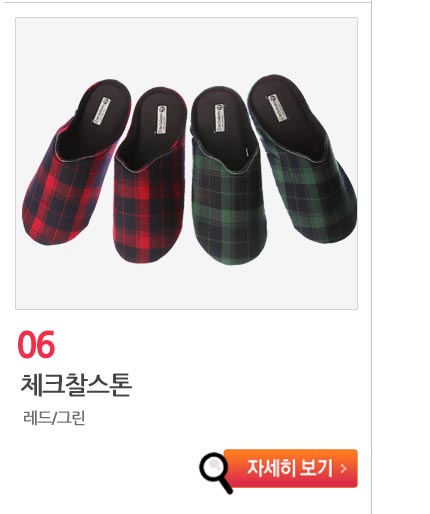
Task: Click brand label inside outermost green slipper
Action: point(278,107)
